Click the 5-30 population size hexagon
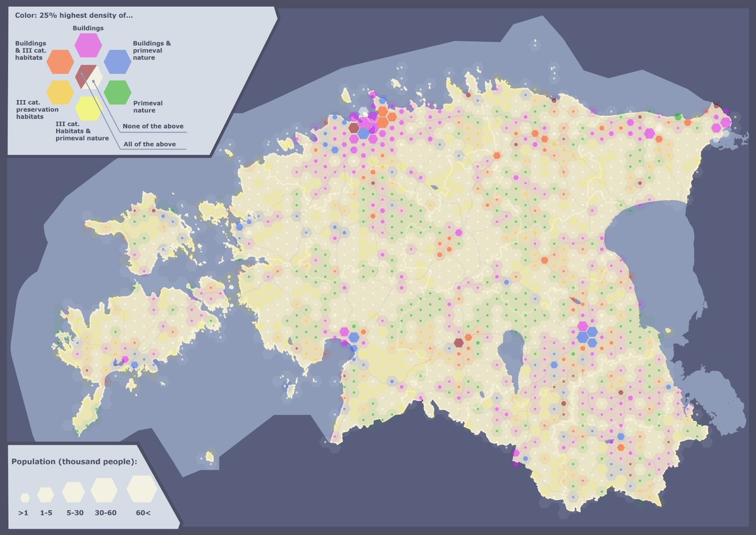Viewport: 756px width, 535px height. [x=73, y=491]
